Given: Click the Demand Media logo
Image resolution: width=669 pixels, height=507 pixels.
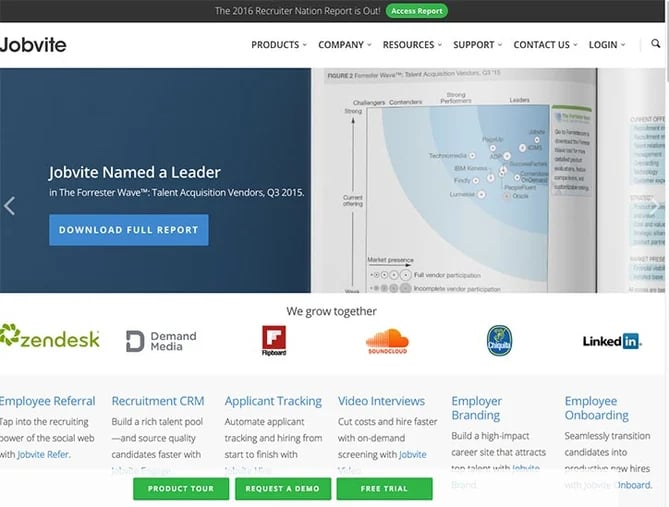Looking at the screenshot, I should point(161,341).
